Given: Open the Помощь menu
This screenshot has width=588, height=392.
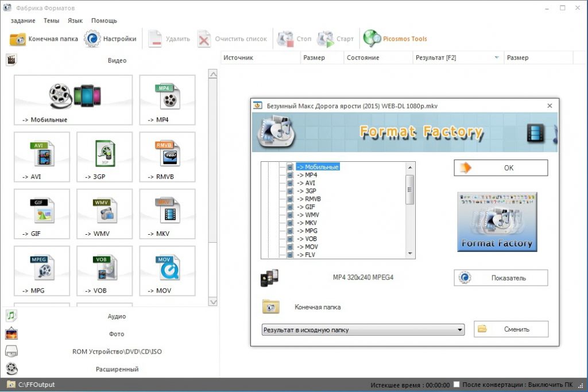Looking at the screenshot, I should pyautogui.click(x=104, y=21).
